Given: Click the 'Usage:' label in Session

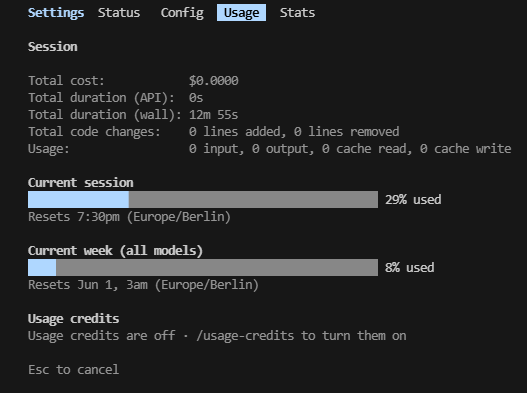Looking at the screenshot, I should 49,149.
